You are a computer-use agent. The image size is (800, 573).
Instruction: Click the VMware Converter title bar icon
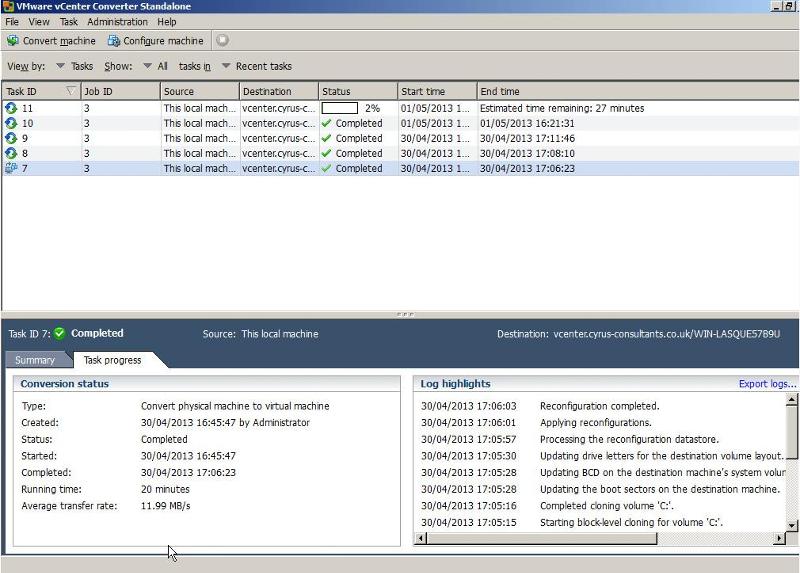pos(8,6)
